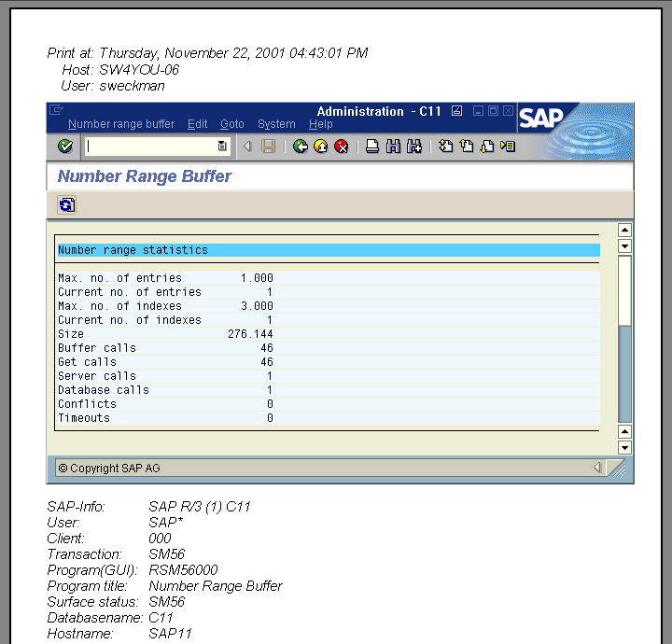Open Find with binoculars icon
Image resolution: width=672 pixels, height=644 pixels.
pos(393,147)
